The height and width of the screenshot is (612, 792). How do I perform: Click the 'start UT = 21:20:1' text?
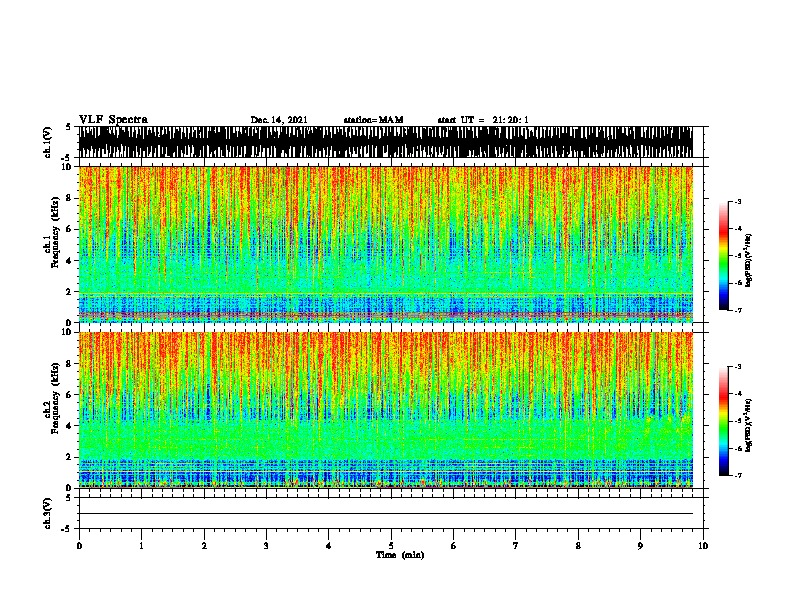483,120
